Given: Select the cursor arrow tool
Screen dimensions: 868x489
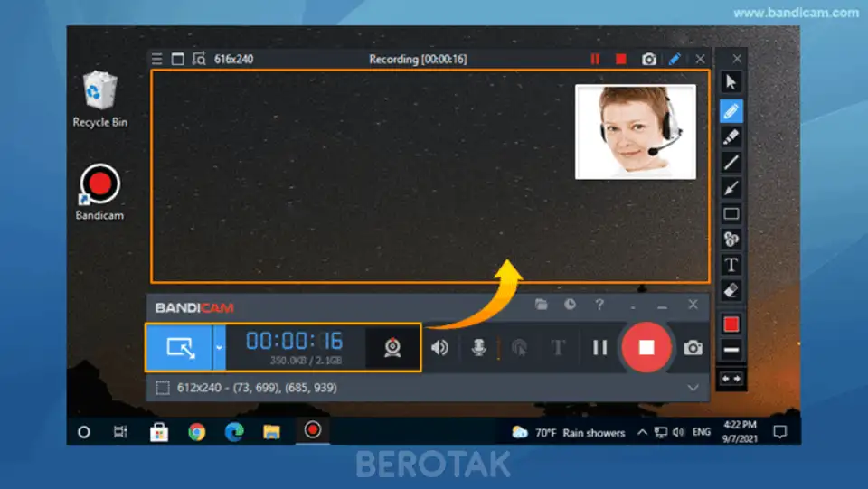Looking at the screenshot, I should tap(731, 82).
